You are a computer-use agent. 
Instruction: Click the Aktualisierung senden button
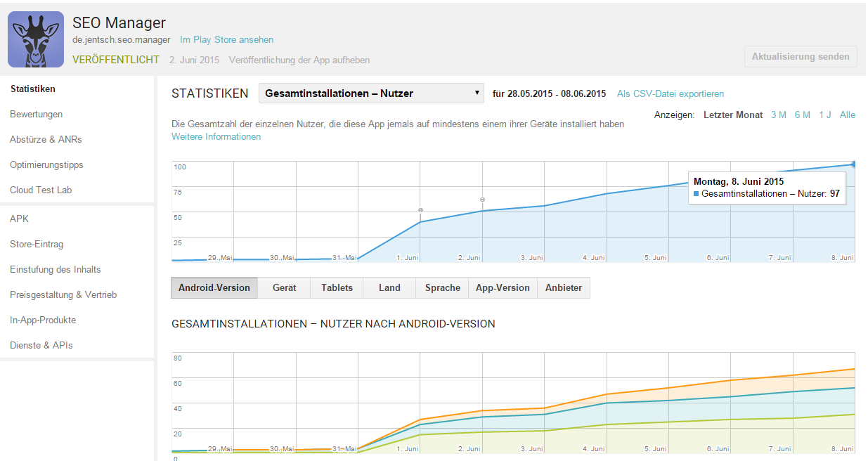click(x=801, y=57)
